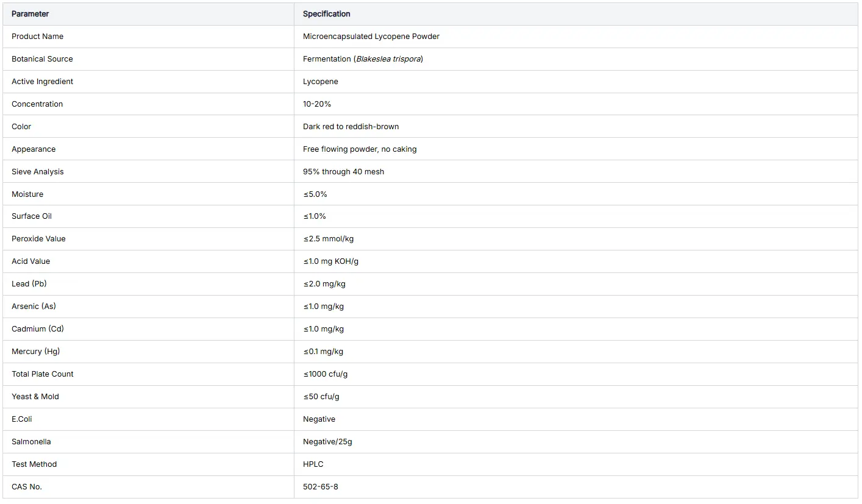Click the Botanical Source row label
The width and height of the screenshot is (862, 504).
[x=42, y=59]
